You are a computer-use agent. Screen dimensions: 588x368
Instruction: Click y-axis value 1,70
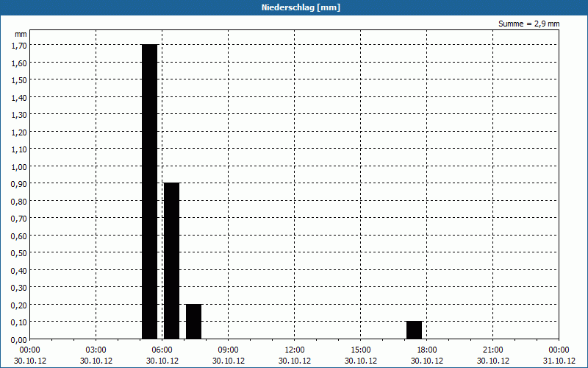(19, 46)
